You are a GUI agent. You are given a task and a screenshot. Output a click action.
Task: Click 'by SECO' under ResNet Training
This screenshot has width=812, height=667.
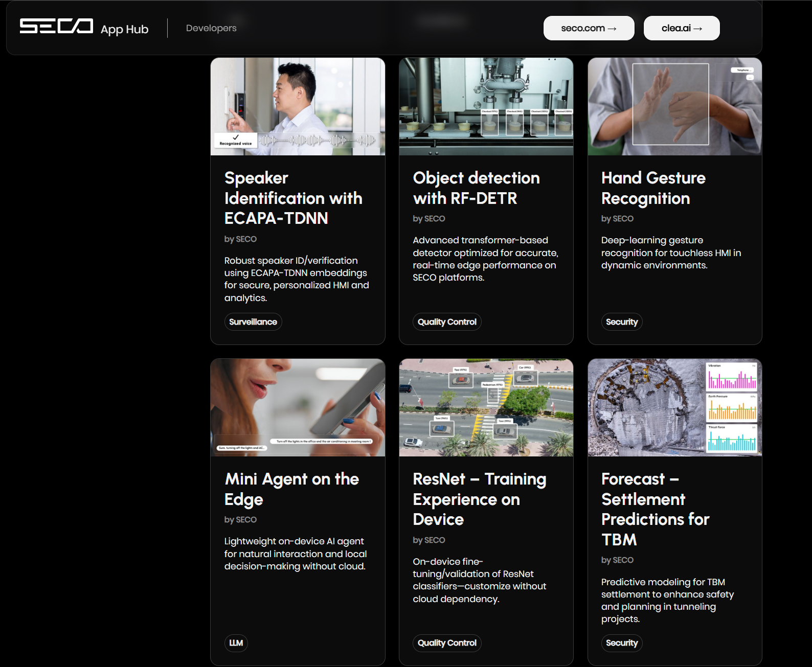tap(429, 540)
